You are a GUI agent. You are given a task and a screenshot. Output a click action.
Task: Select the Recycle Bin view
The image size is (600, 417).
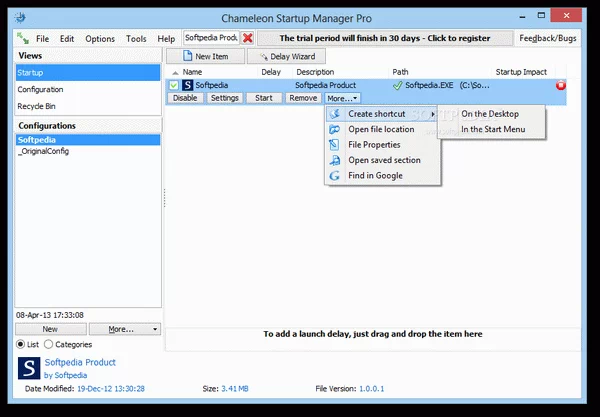88,106
